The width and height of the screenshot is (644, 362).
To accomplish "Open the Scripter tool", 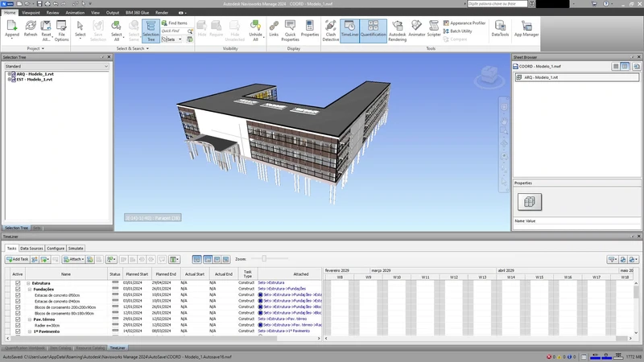I will (434, 30).
